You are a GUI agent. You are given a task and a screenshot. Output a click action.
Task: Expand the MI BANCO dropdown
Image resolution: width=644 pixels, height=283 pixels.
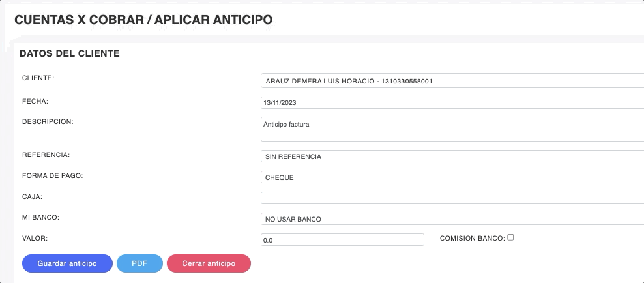pos(451,218)
